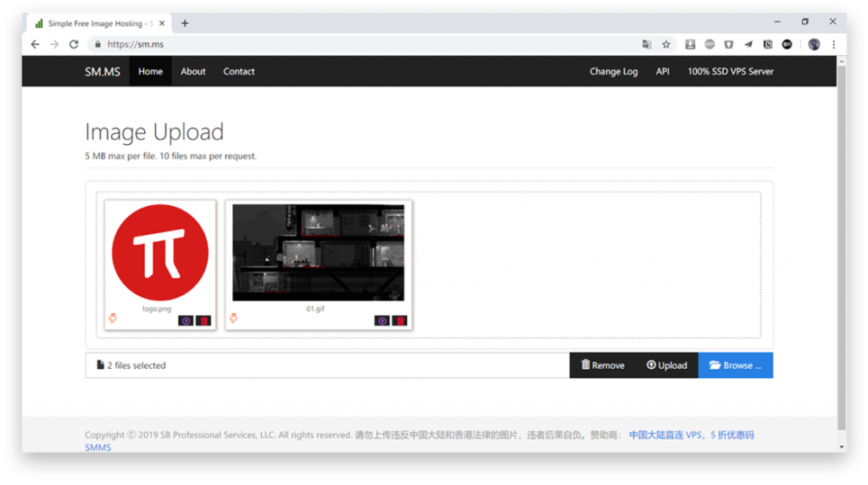This screenshot has height=485, width=868.
Task: Click the paper plane extension icon
Action: (x=748, y=44)
